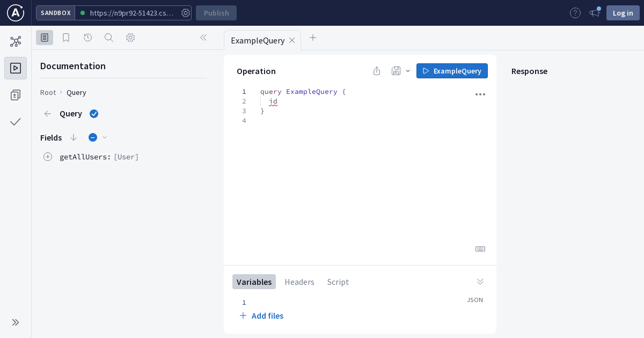Open the Checks checkmark icon
The height and width of the screenshot is (338, 644).
[x=16, y=122]
